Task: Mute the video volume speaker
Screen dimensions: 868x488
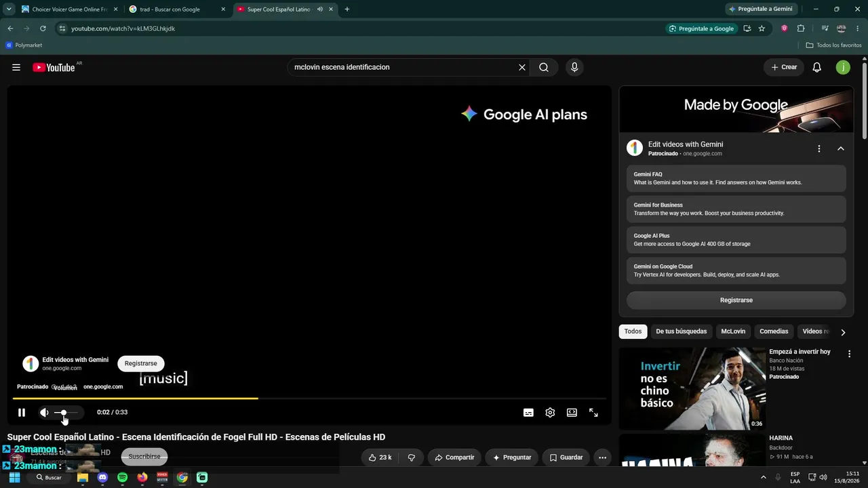Action: tap(44, 412)
